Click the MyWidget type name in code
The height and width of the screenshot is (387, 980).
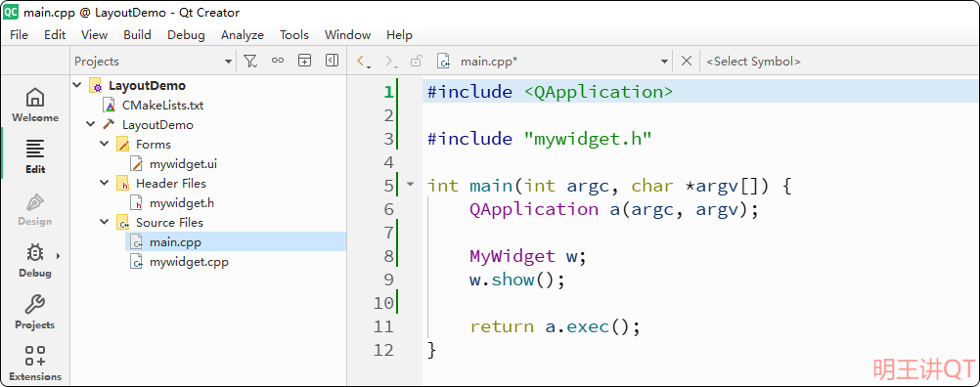pyautogui.click(x=512, y=256)
